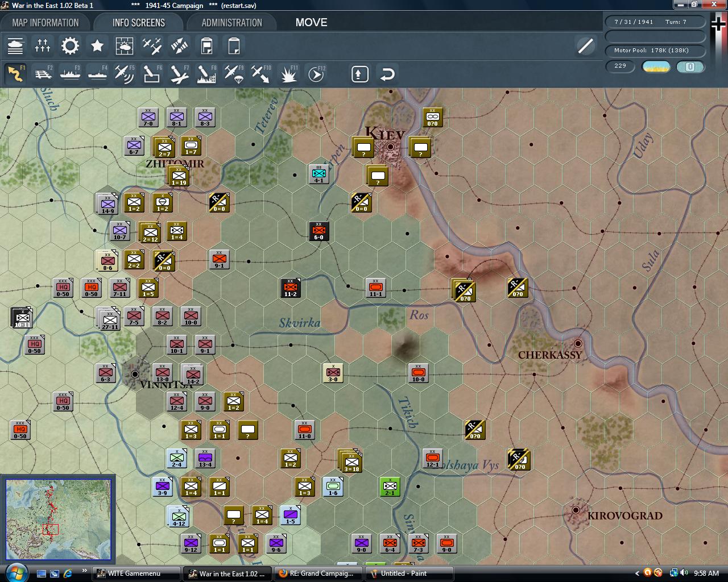Open the Commander's report icon
This screenshot has width=728, height=582.
click(206, 45)
